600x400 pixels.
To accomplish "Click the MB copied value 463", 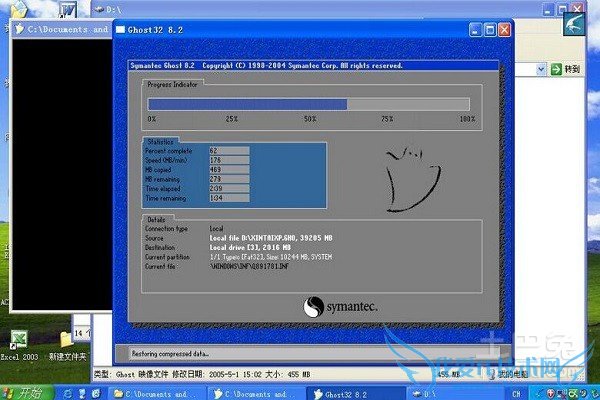I will pos(229,170).
